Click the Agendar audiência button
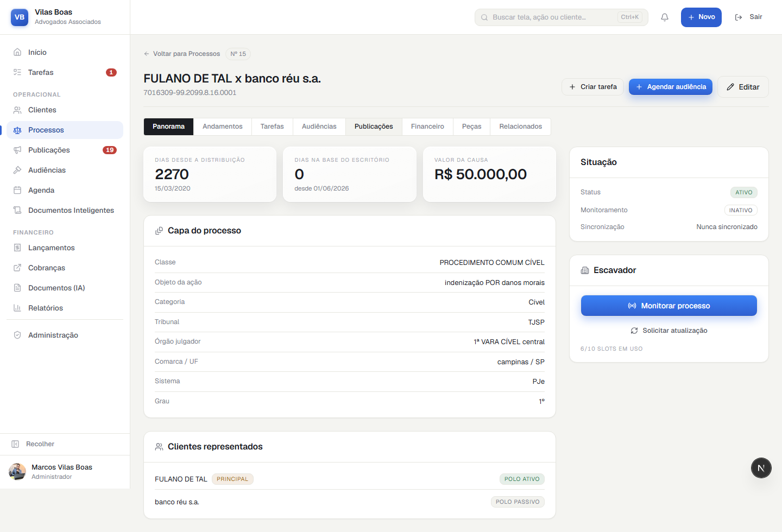782x532 pixels. pos(671,87)
